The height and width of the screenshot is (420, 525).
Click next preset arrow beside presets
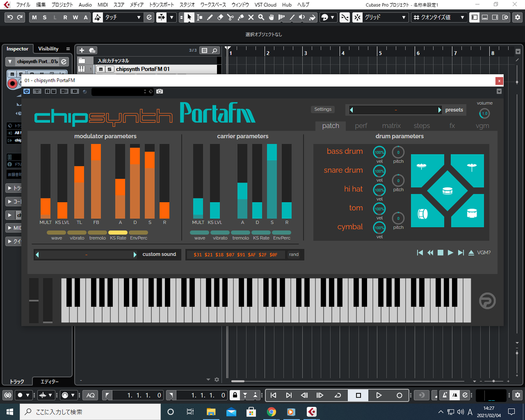pyautogui.click(x=440, y=110)
